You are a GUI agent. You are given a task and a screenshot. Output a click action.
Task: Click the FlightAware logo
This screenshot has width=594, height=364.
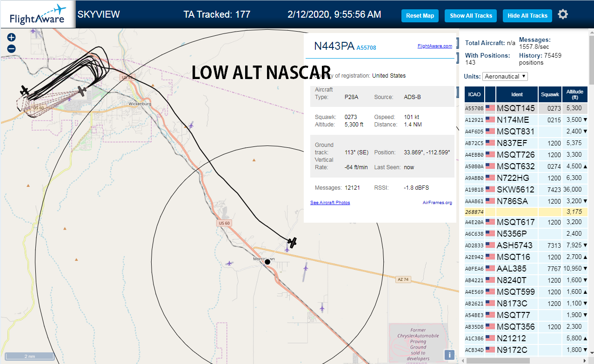coord(38,14)
